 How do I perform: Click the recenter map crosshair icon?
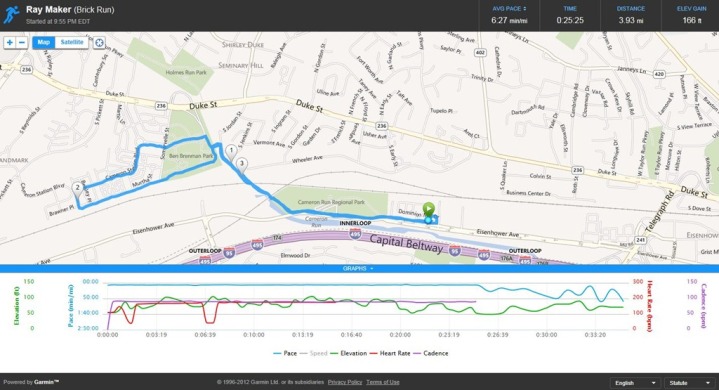tap(99, 43)
